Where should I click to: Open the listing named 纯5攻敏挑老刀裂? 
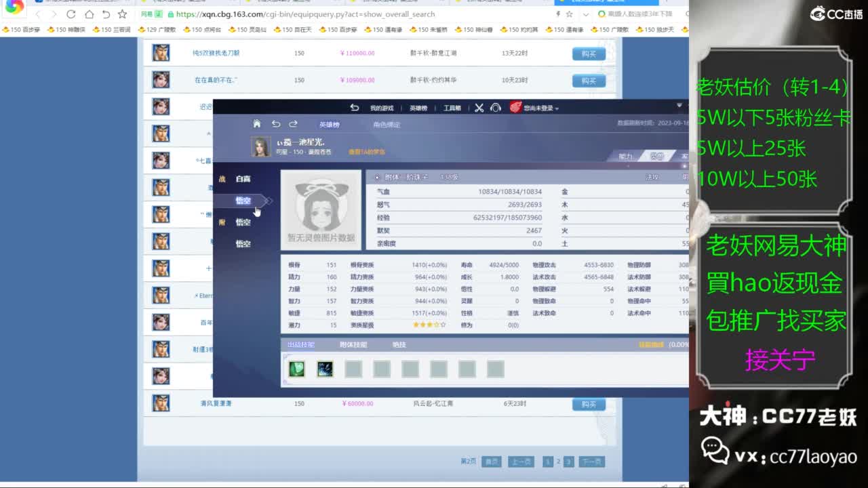pyautogui.click(x=216, y=53)
